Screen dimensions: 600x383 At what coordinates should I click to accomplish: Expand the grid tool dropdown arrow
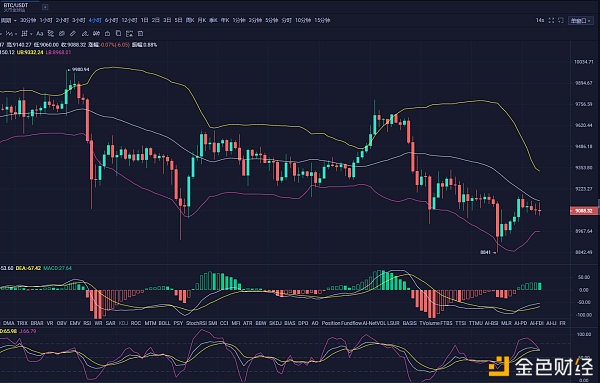pos(31,34)
